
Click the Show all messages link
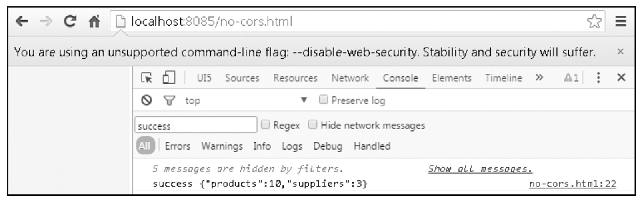(480, 169)
